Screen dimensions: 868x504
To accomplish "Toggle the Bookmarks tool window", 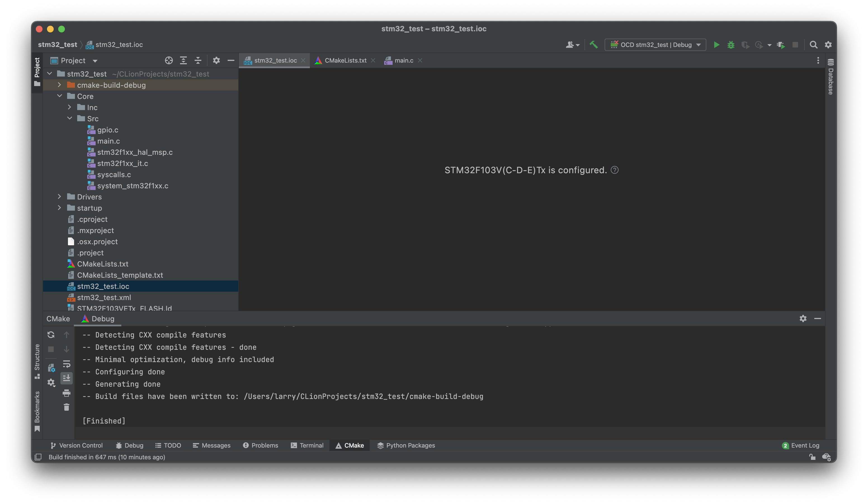I will pos(37,411).
